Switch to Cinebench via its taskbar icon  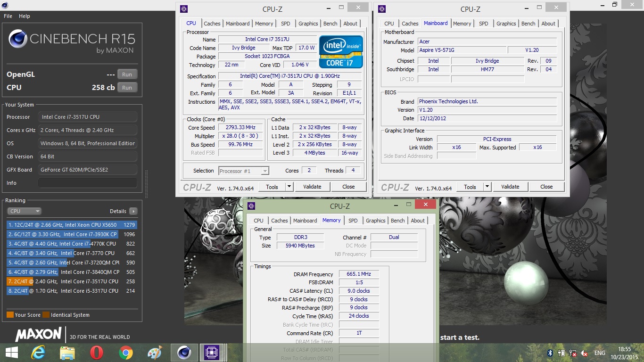[x=184, y=353]
